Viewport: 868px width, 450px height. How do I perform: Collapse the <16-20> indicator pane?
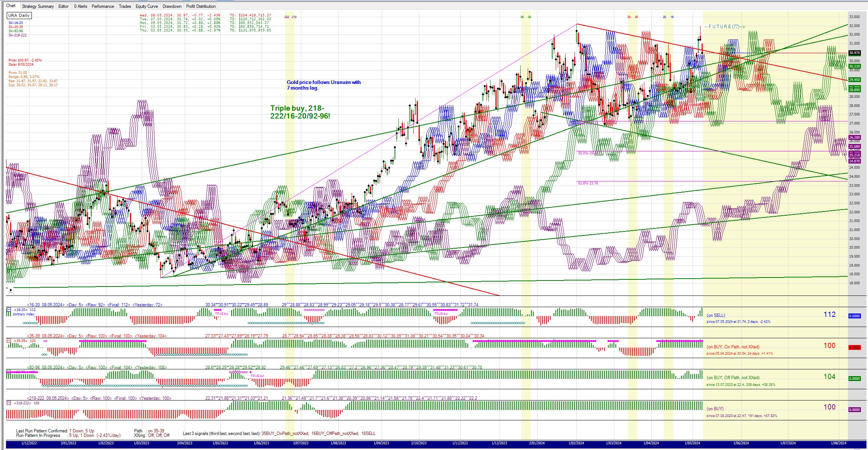(9, 310)
